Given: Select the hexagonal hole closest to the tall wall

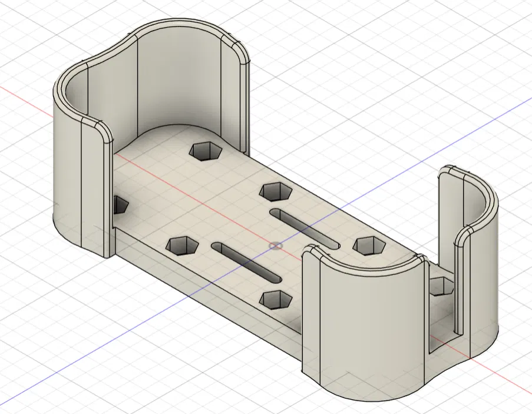Looking at the screenshot, I should (206, 151).
